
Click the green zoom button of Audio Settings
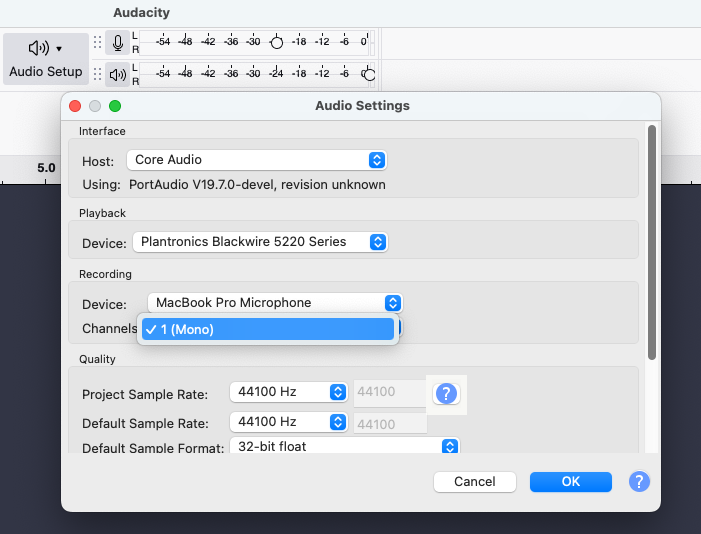click(x=115, y=106)
